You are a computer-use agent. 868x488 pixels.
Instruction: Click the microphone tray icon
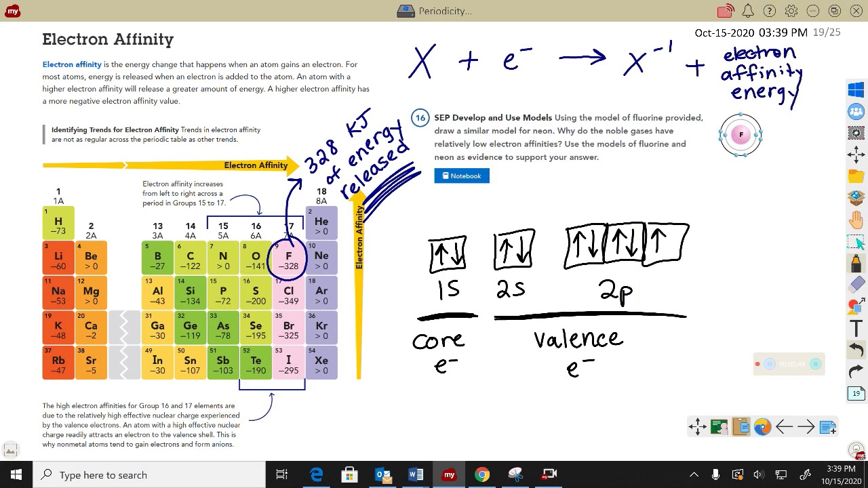tap(715, 474)
